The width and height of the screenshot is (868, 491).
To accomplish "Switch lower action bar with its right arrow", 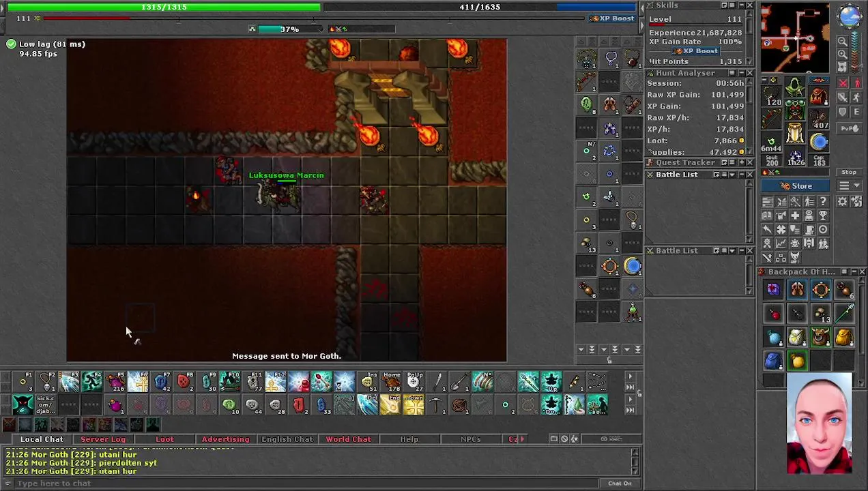I will [631, 399].
